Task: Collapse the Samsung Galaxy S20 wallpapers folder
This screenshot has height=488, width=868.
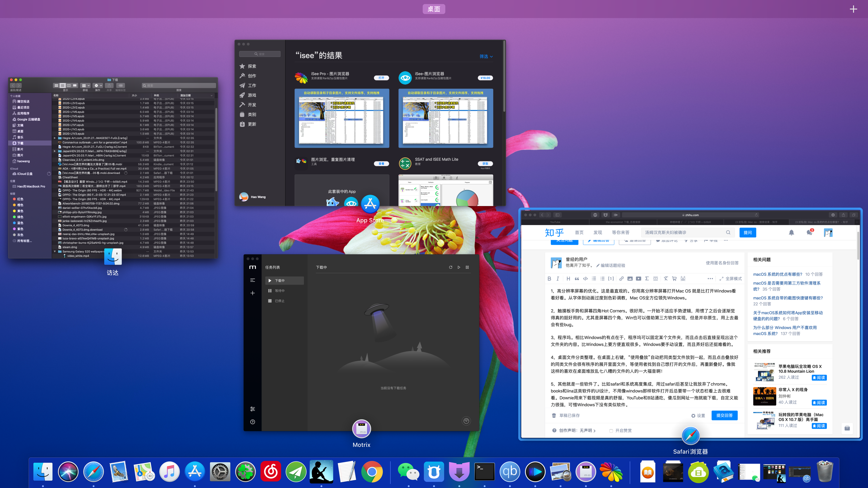Action: [55, 251]
